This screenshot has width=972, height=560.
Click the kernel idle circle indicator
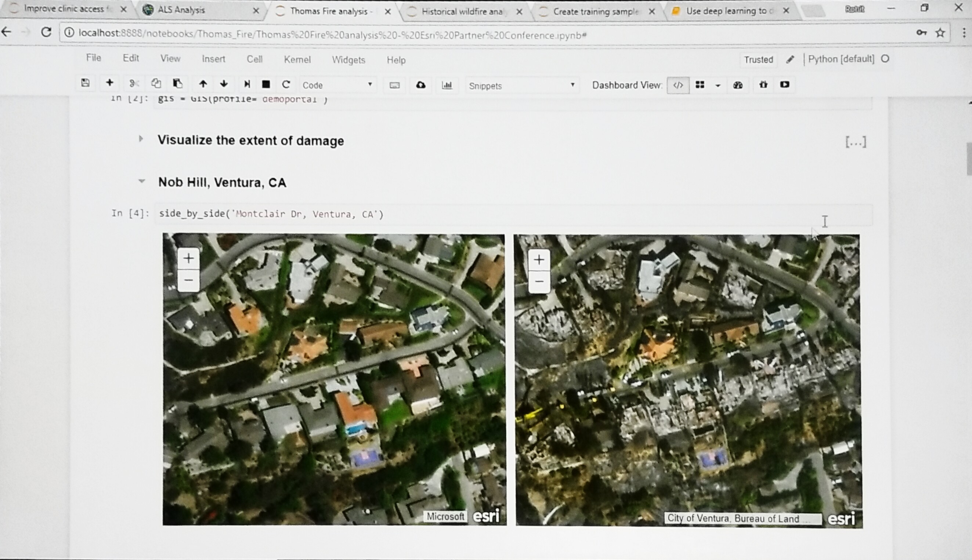pyautogui.click(x=885, y=58)
